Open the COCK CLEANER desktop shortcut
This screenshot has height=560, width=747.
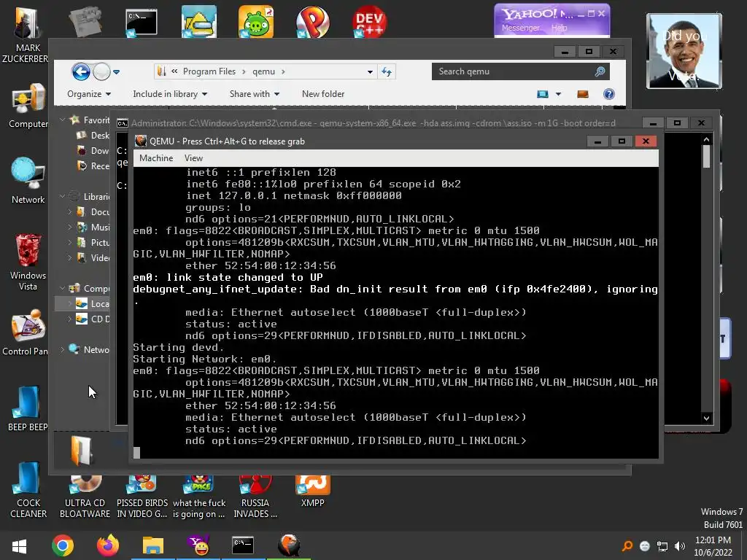(28, 491)
